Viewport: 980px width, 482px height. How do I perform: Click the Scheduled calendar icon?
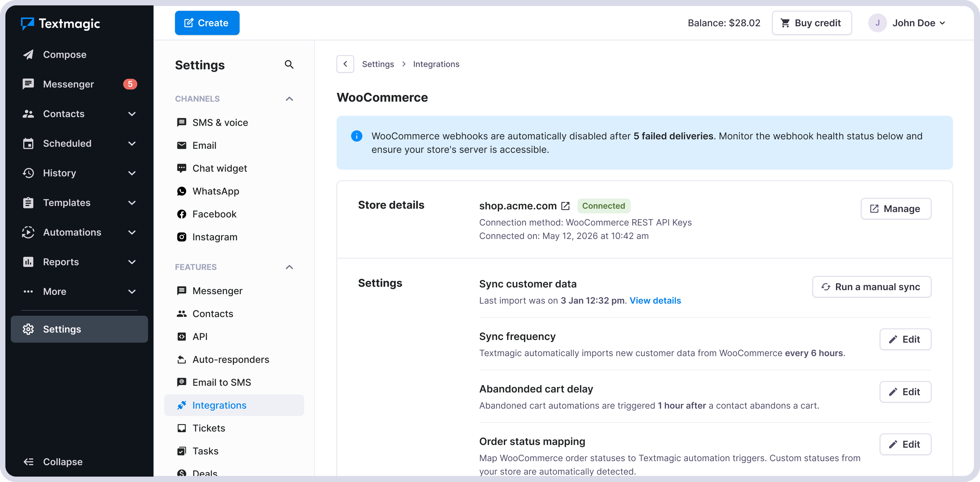click(x=29, y=143)
